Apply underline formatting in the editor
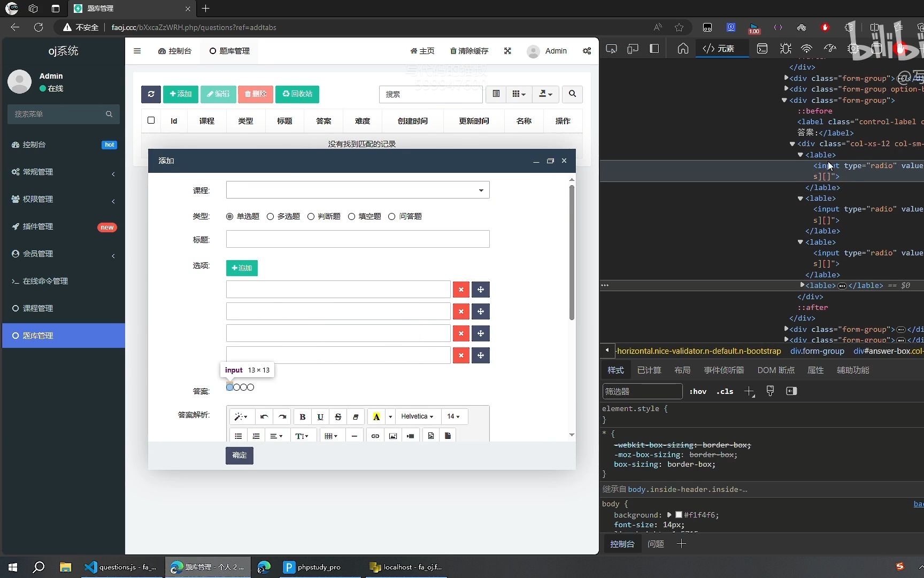 [320, 417]
